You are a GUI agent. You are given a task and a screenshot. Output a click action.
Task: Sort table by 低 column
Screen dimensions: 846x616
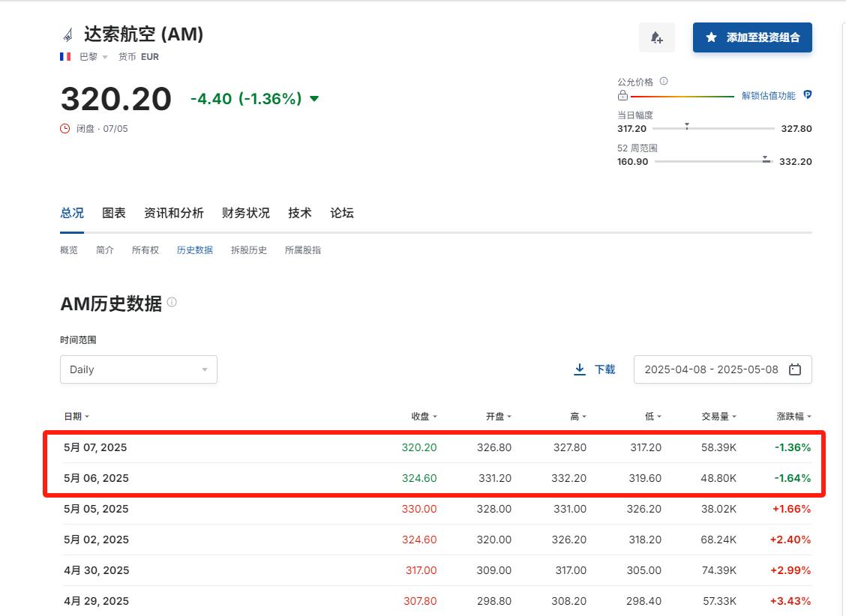coord(652,416)
